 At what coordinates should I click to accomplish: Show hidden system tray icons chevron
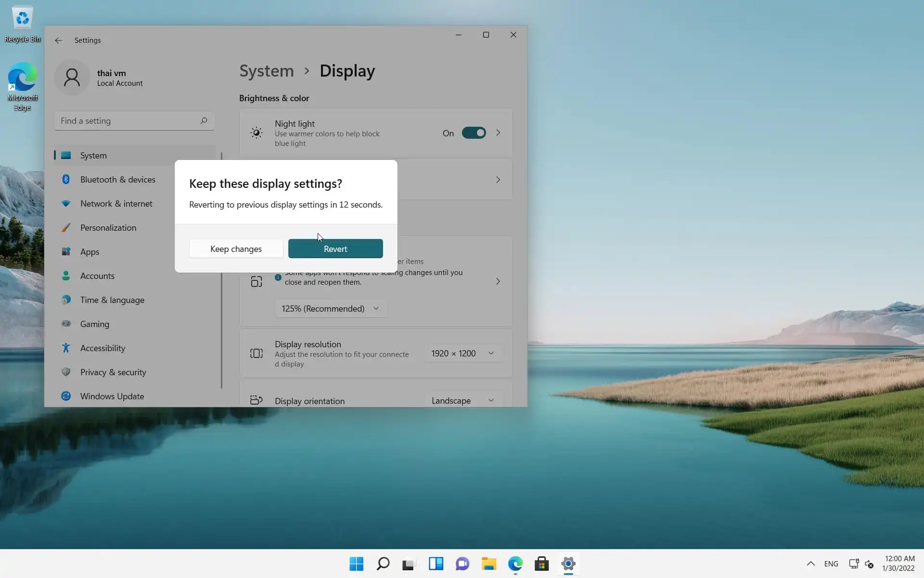point(811,564)
